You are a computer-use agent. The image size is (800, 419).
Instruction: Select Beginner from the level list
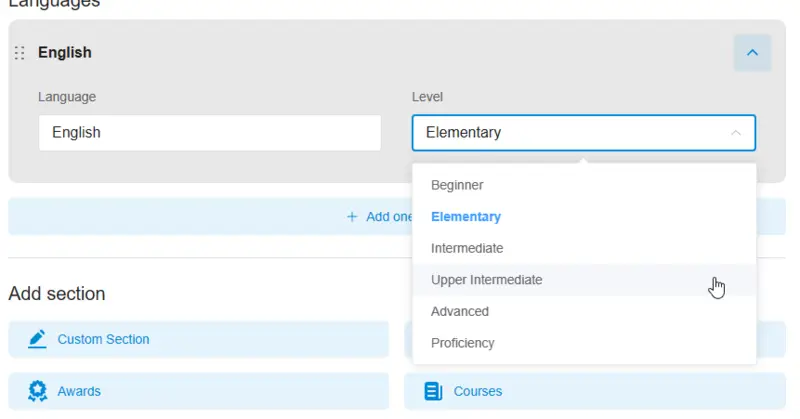point(457,185)
